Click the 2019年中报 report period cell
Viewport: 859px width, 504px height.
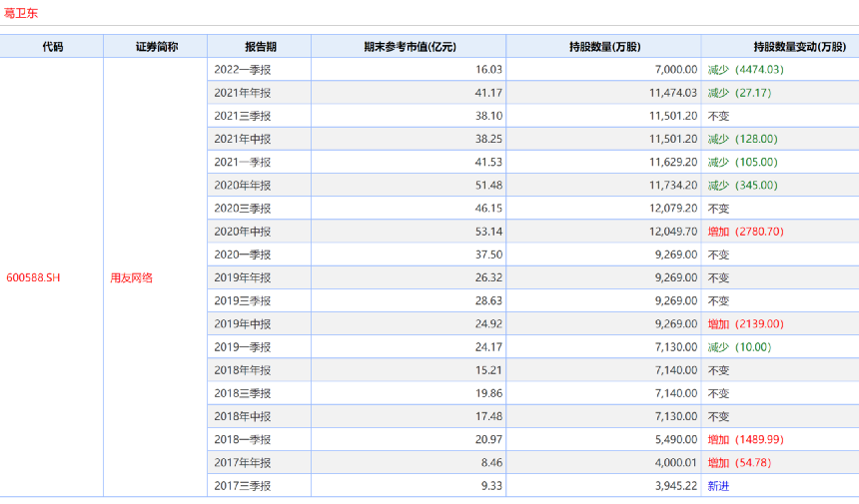[242, 323]
